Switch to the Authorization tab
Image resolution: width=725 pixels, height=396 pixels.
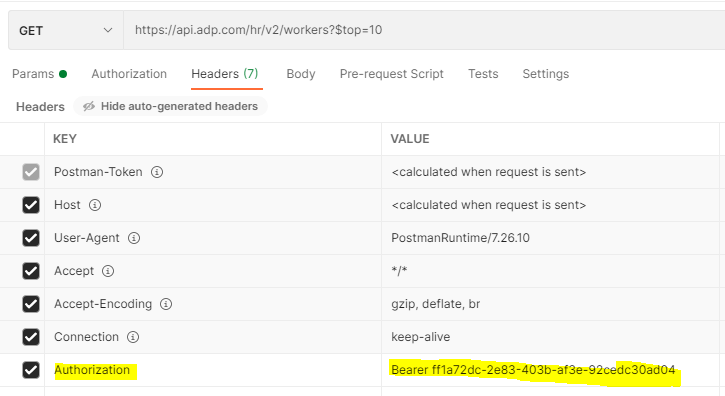[129, 74]
